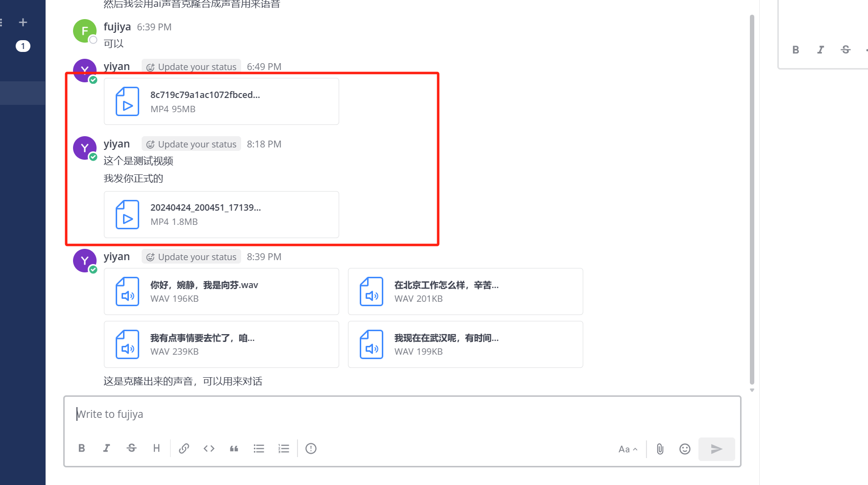Create an ordered list
868x485 pixels.
(x=284, y=448)
